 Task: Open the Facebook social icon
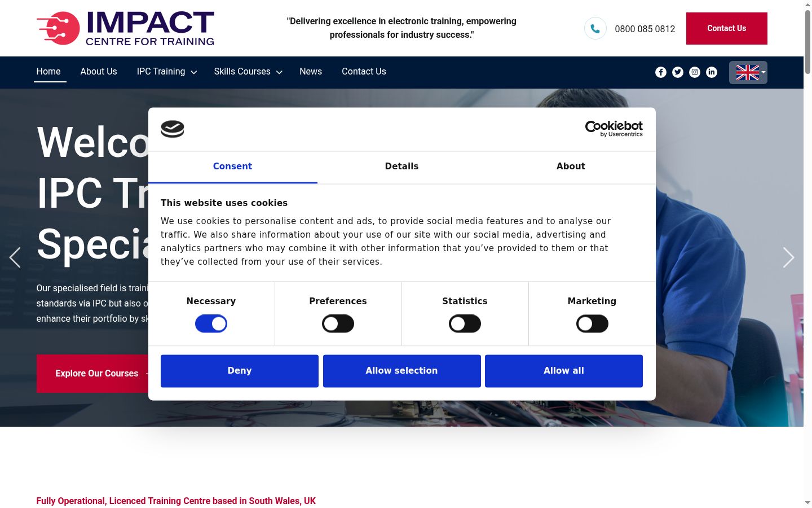(x=661, y=72)
